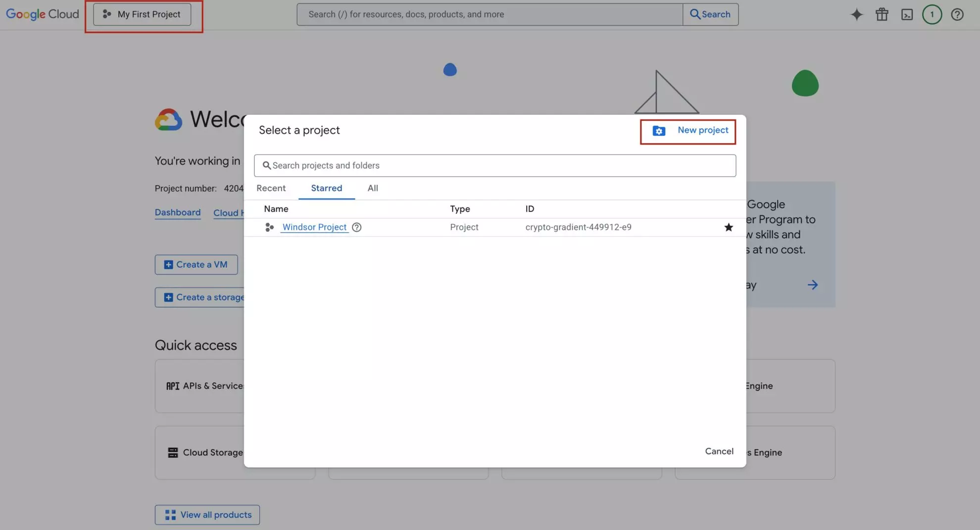Click the Windsor Project type icon

[x=269, y=227]
